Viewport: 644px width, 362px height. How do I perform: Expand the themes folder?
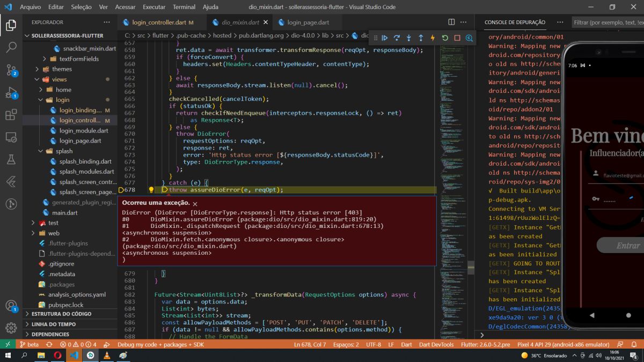pyautogui.click(x=62, y=69)
